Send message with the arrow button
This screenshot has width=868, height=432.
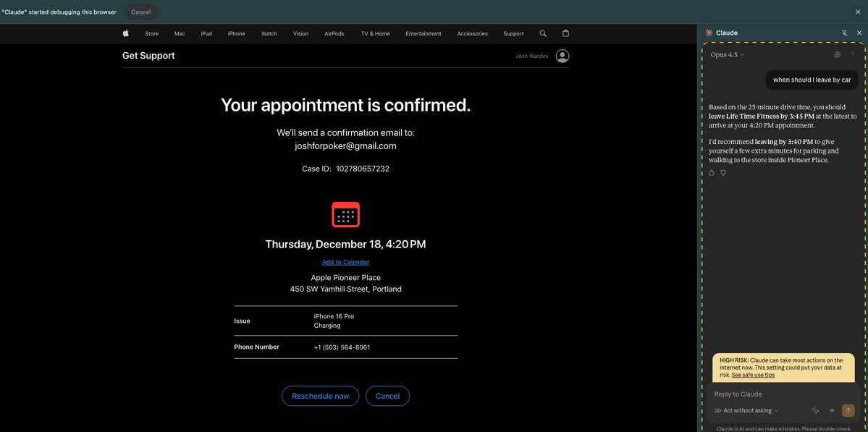(848, 410)
